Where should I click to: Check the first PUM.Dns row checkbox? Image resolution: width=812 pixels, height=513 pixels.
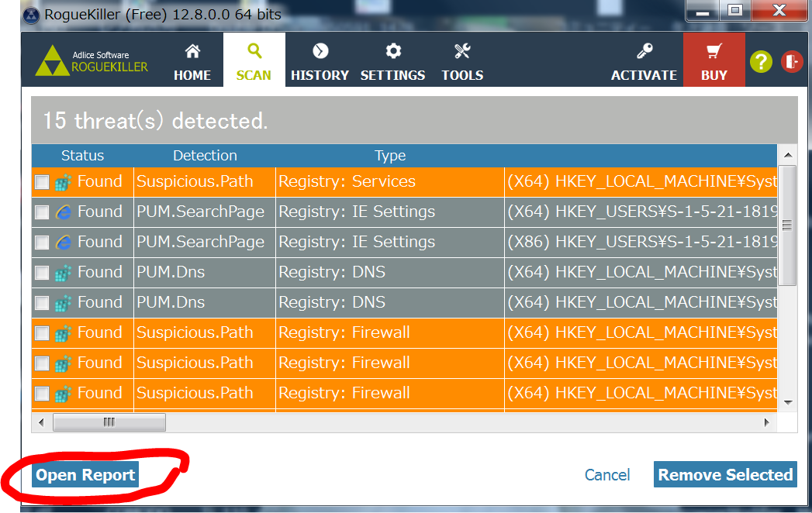[42, 273]
